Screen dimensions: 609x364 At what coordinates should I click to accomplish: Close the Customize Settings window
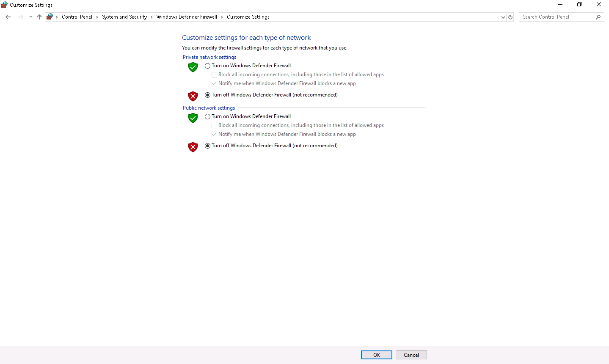pos(599,5)
